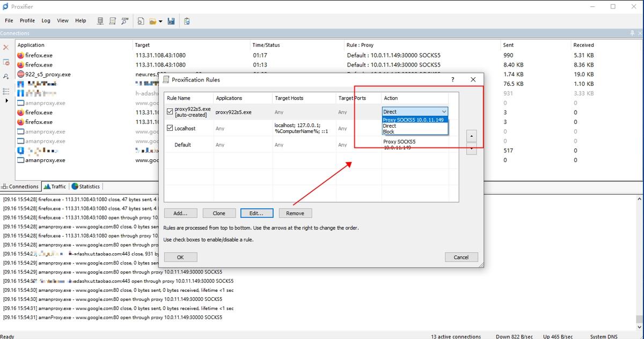Screen dimensions: 644x339
Task: Click the help question mark in dialog
Action: (453, 79)
